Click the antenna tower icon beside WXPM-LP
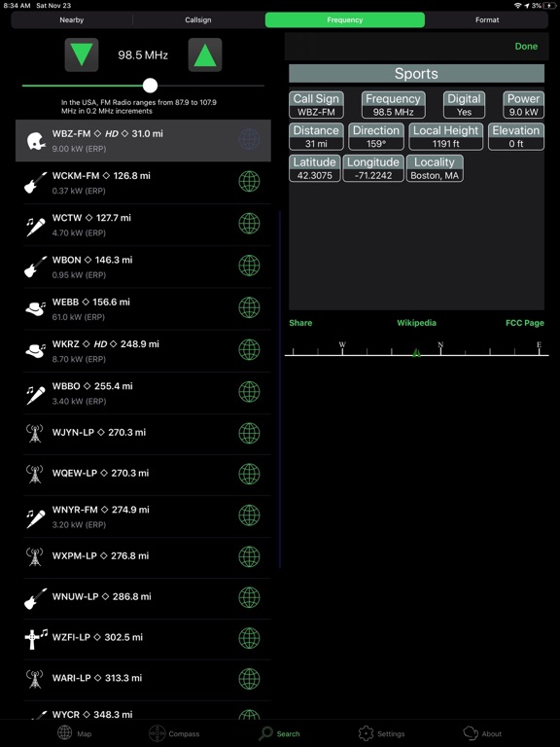This screenshot has width=560, height=747. [x=34, y=557]
